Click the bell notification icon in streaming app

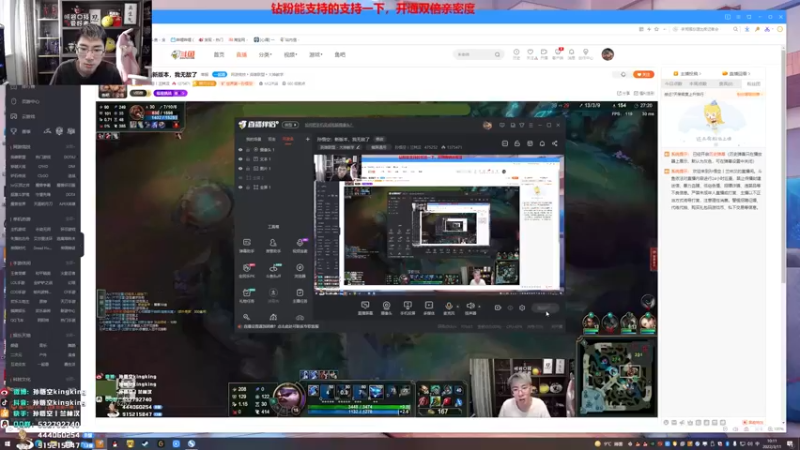click(x=542, y=143)
